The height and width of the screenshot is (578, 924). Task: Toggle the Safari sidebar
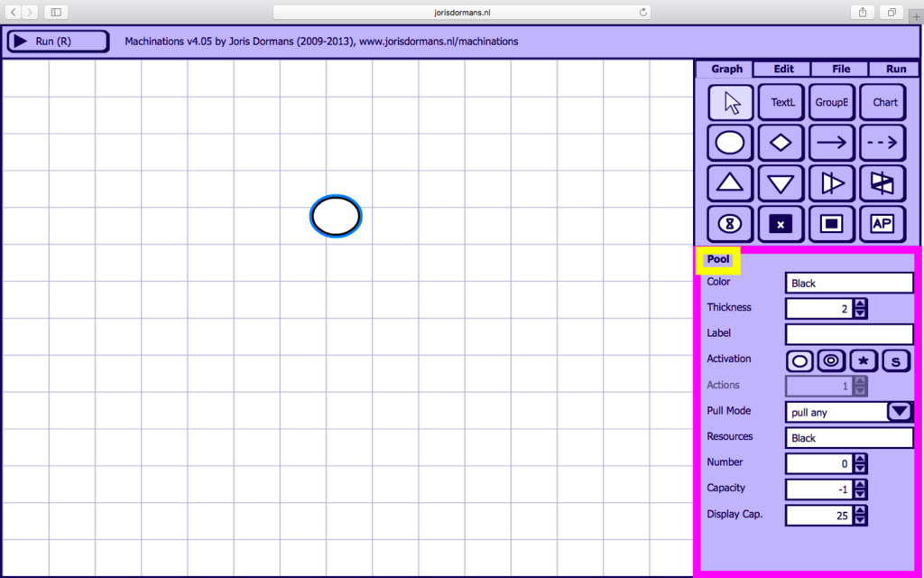56,12
